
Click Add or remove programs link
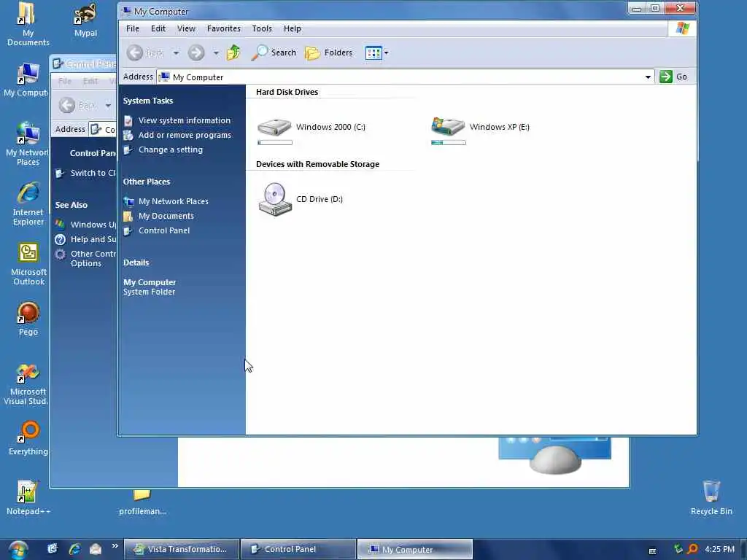185,135
